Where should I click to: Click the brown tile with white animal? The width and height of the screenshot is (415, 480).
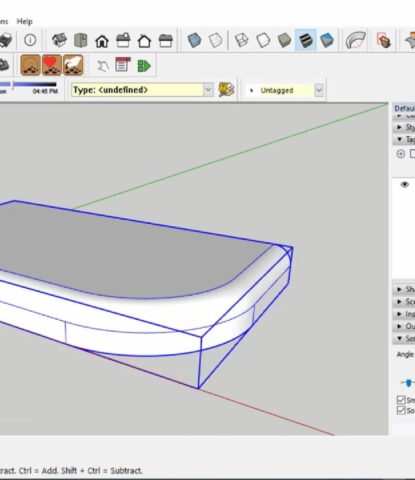(x=73, y=65)
